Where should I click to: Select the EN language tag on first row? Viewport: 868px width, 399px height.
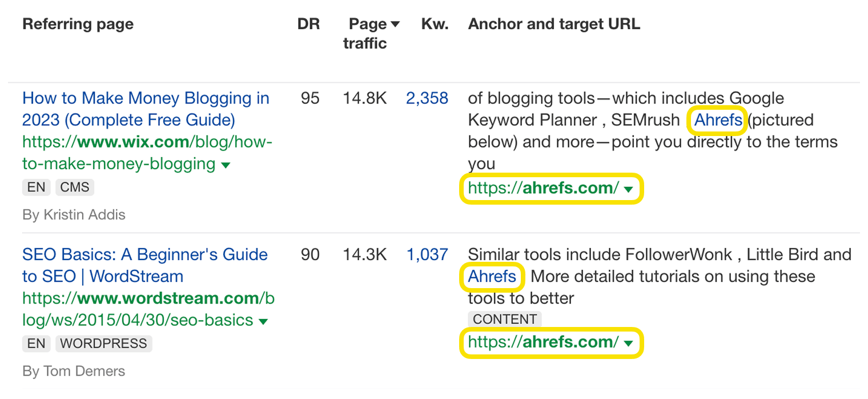[36, 187]
